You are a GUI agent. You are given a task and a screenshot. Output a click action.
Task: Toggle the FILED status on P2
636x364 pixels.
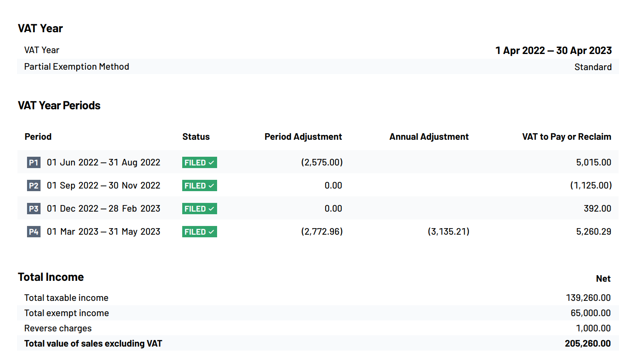click(x=199, y=185)
